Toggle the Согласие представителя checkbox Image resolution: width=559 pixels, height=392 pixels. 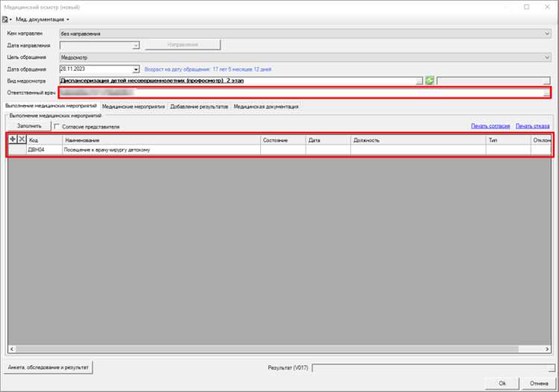(x=58, y=127)
